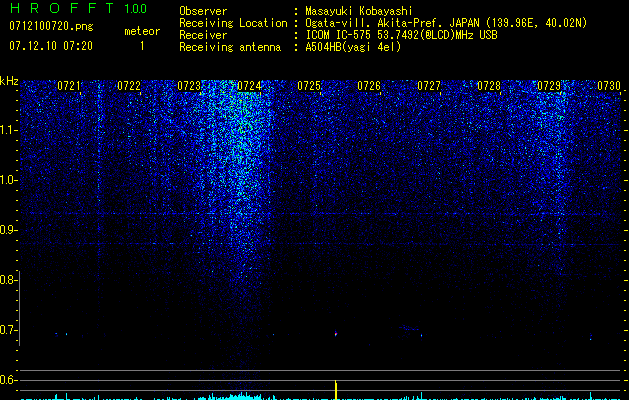Click the tall yellow spike in power graph
629x400 pixels.
click(x=336, y=390)
